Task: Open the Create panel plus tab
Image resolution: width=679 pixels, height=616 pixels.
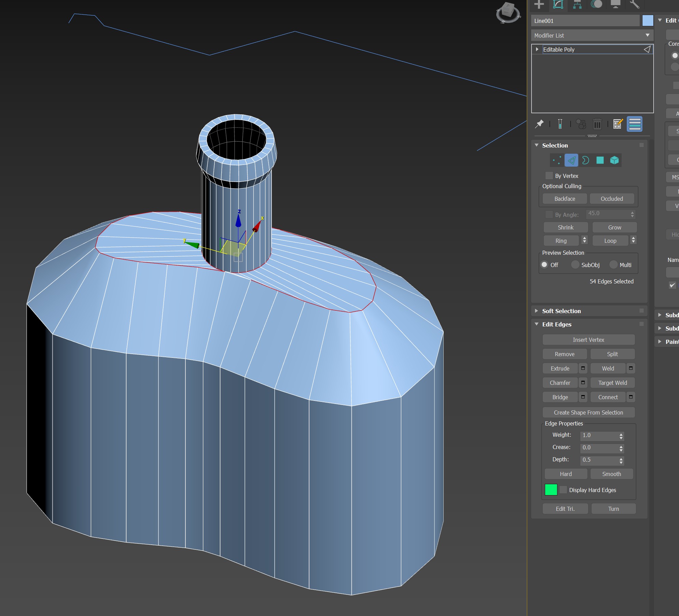Action: tap(539, 4)
